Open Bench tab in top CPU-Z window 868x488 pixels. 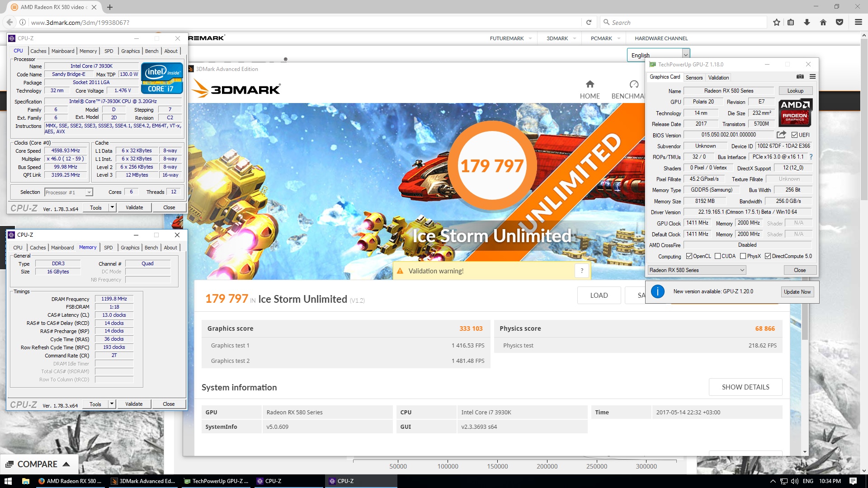(151, 51)
